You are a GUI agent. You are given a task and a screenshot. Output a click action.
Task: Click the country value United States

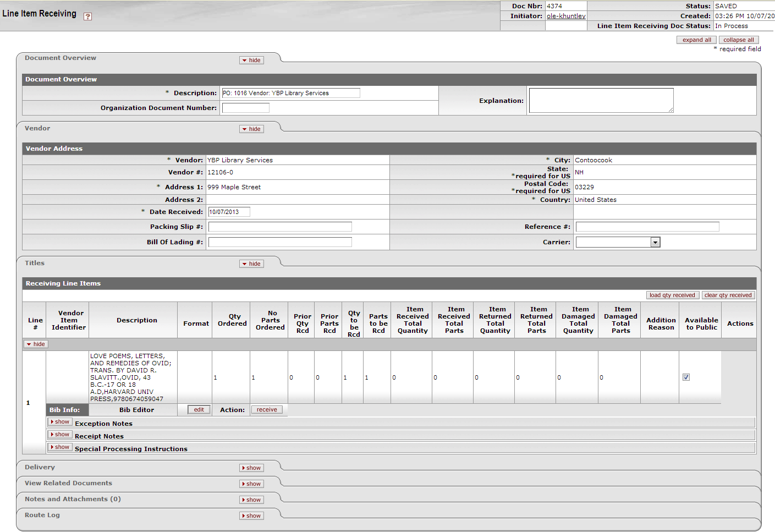[596, 200]
